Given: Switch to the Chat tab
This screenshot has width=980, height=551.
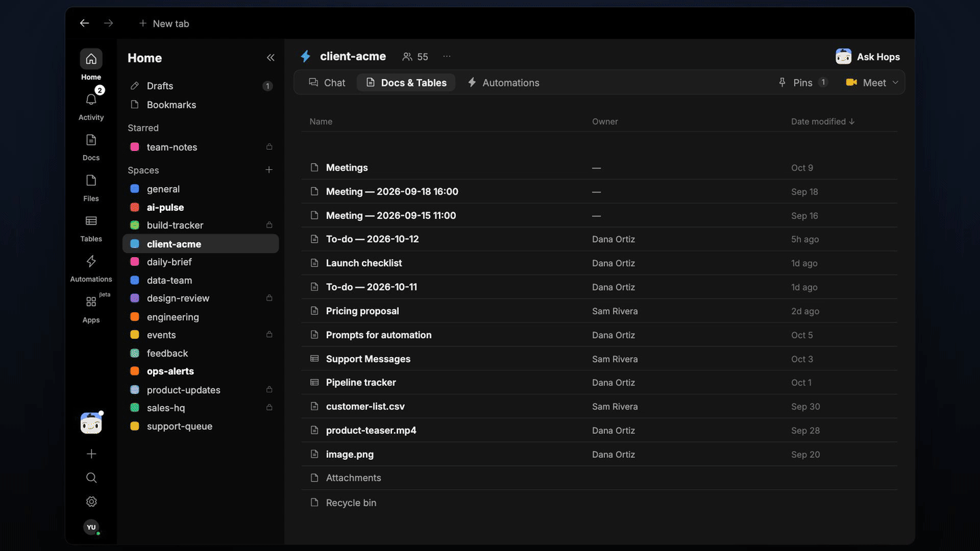Looking at the screenshot, I should click(x=327, y=82).
